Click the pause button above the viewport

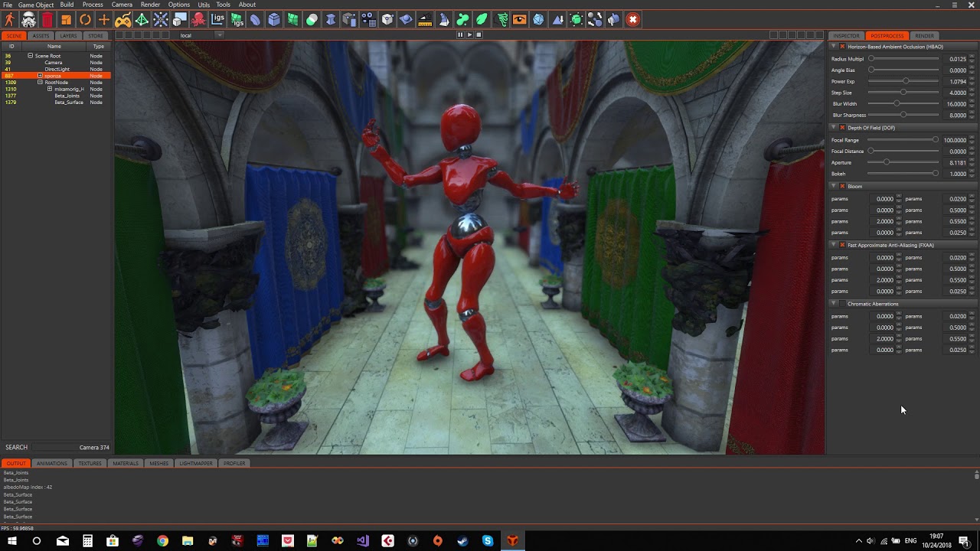point(460,34)
